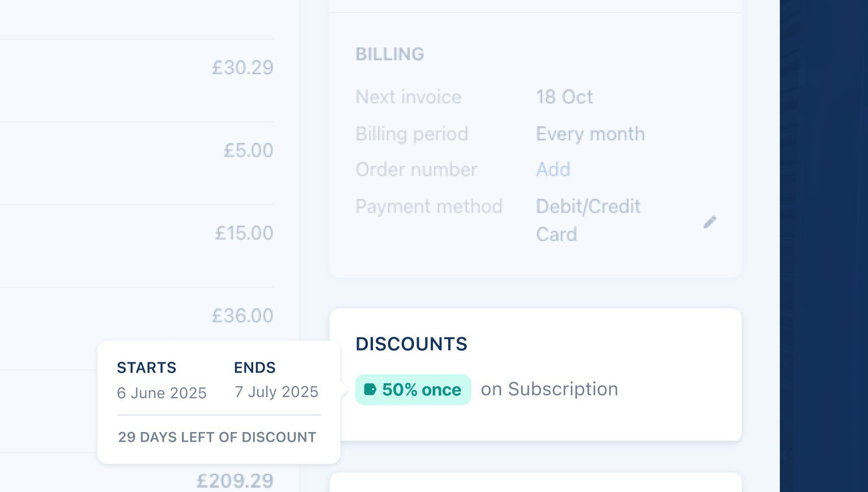Select the start date 6 June 2025
The height and width of the screenshot is (492, 868).
point(162,393)
